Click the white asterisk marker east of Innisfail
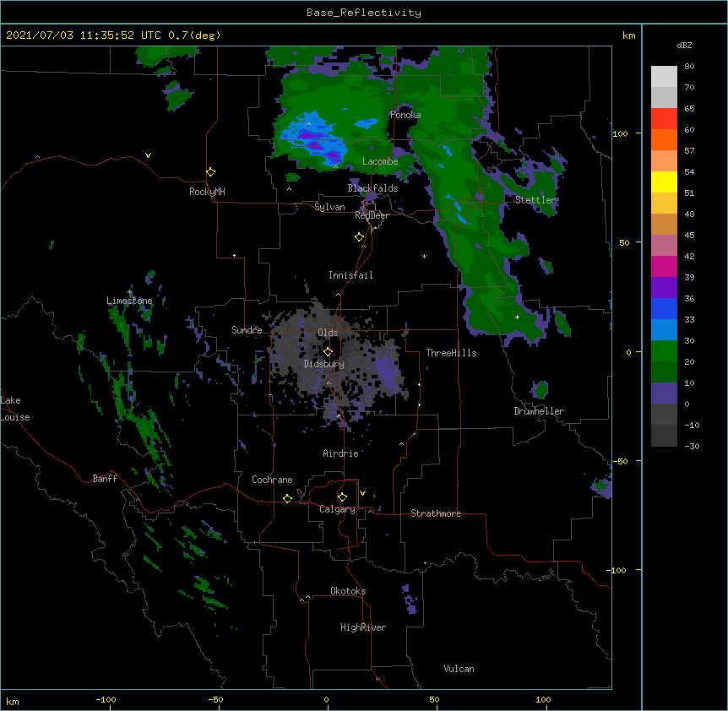Viewport: 728px width, 711px height. coord(424,257)
